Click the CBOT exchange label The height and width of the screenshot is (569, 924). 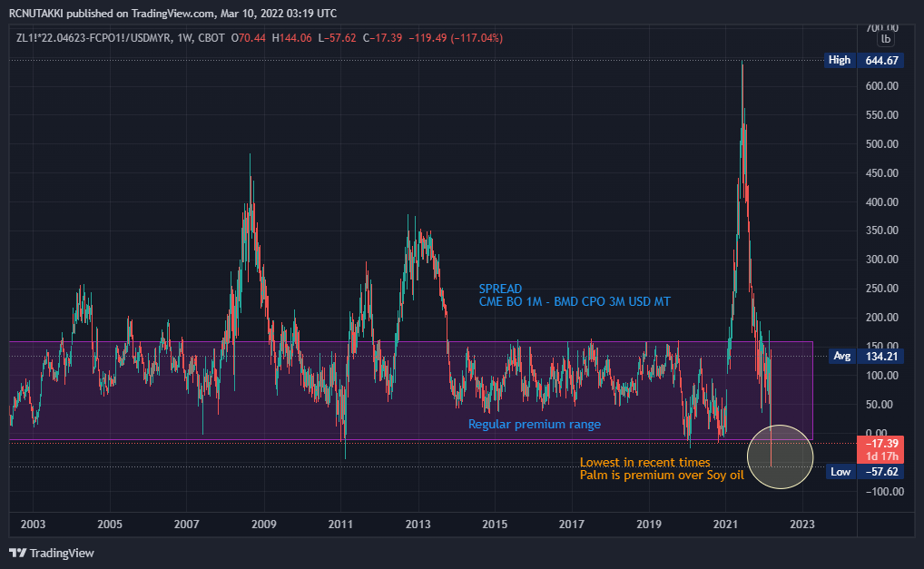pyautogui.click(x=211, y=38)
